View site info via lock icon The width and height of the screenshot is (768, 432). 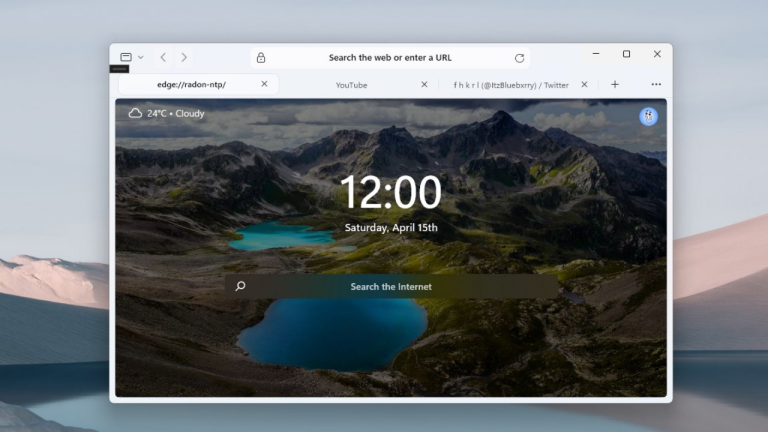261,58
